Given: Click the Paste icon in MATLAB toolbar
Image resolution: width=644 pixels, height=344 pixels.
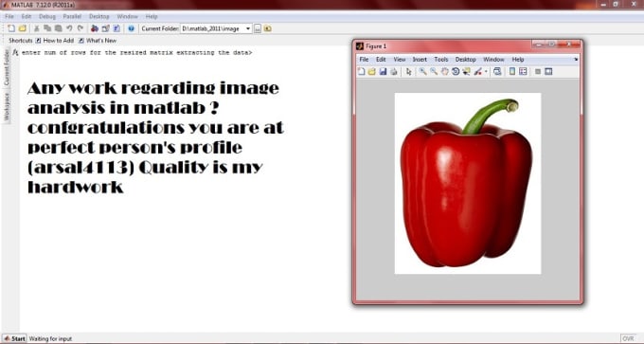Looking at the screenshot, I should (59, 28).
